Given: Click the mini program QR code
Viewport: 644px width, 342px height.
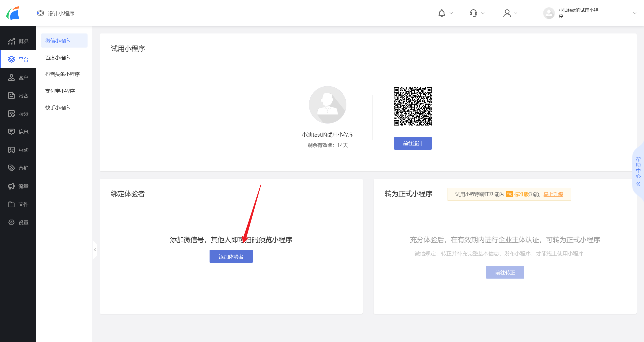Looking at the screenshot, I should pyautogui.click(x=413, y=106).
